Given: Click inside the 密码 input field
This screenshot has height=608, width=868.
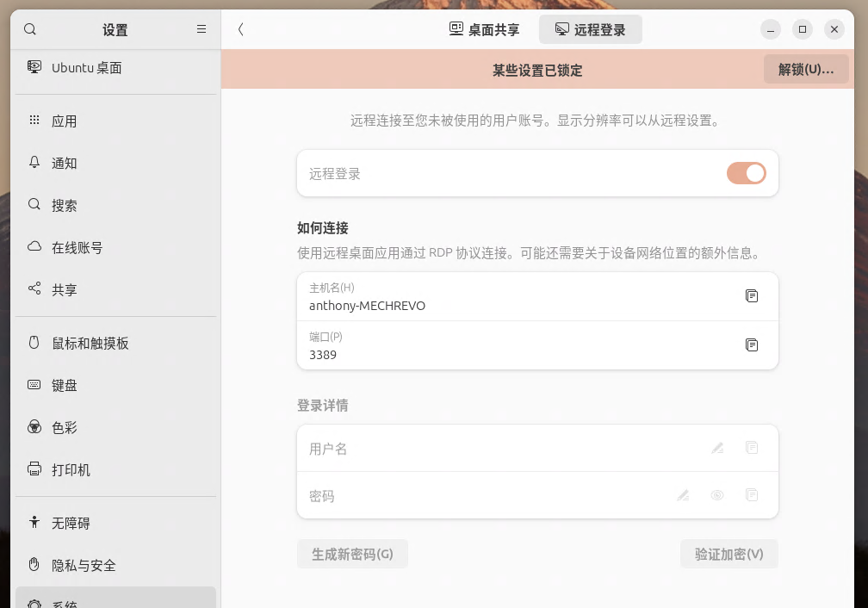Looking at the screenshot, I should click(474, 495).
